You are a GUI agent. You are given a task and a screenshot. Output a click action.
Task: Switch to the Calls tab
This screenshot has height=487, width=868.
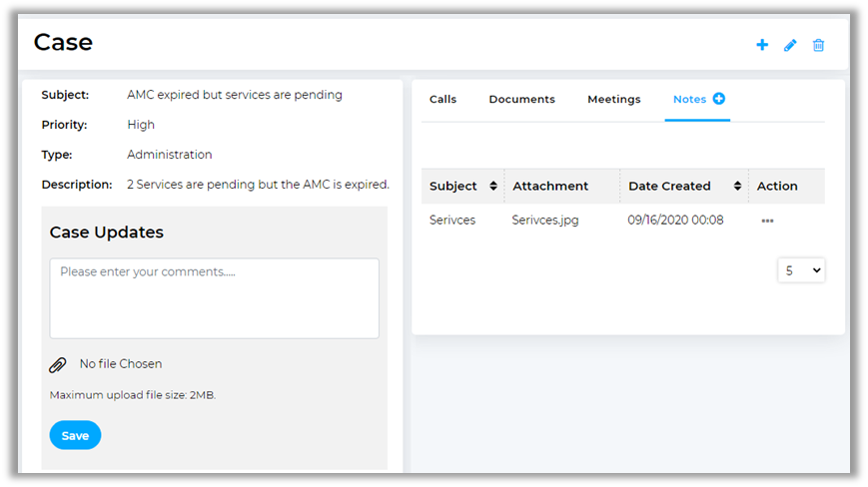tap(442, 99)
